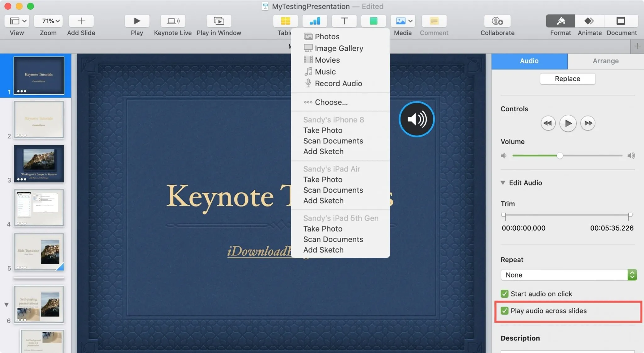Open the Document panel

tap(621, 21)
